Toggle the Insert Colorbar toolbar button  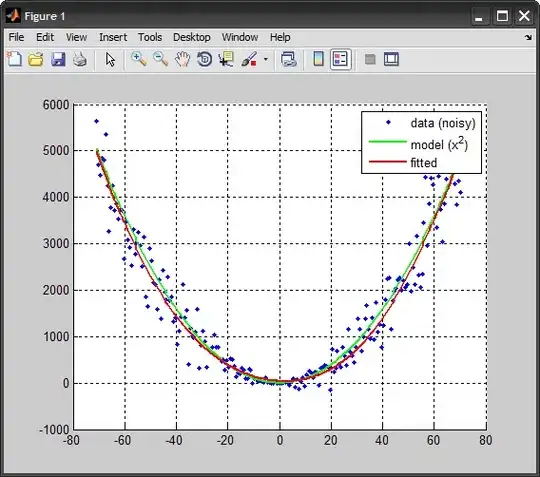(319, 59)
